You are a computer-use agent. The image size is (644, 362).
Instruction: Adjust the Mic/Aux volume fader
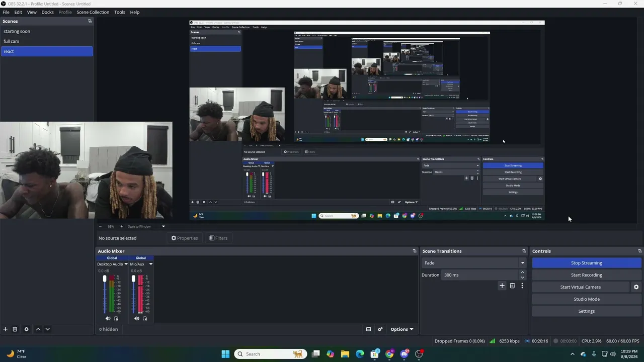point(133,279)
